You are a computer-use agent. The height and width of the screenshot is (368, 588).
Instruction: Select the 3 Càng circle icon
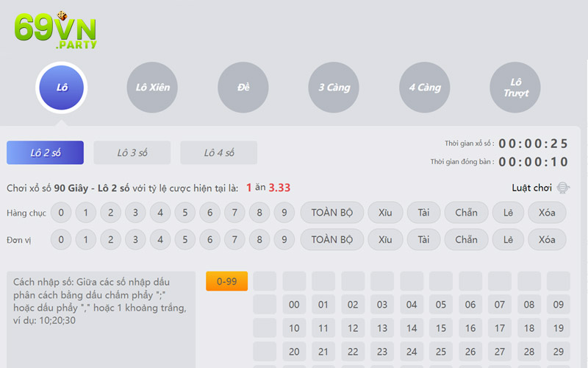334,88
